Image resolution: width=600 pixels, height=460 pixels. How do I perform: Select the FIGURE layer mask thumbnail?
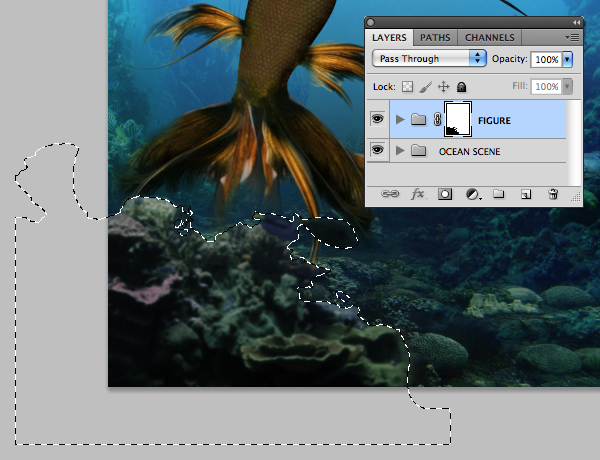click(458, 119)
